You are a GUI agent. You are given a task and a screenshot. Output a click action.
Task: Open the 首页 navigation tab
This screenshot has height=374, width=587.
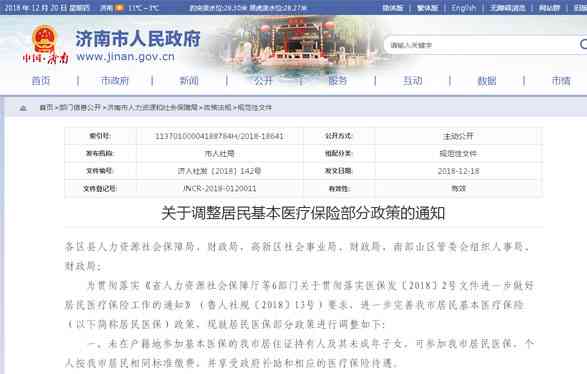(41, 80)
